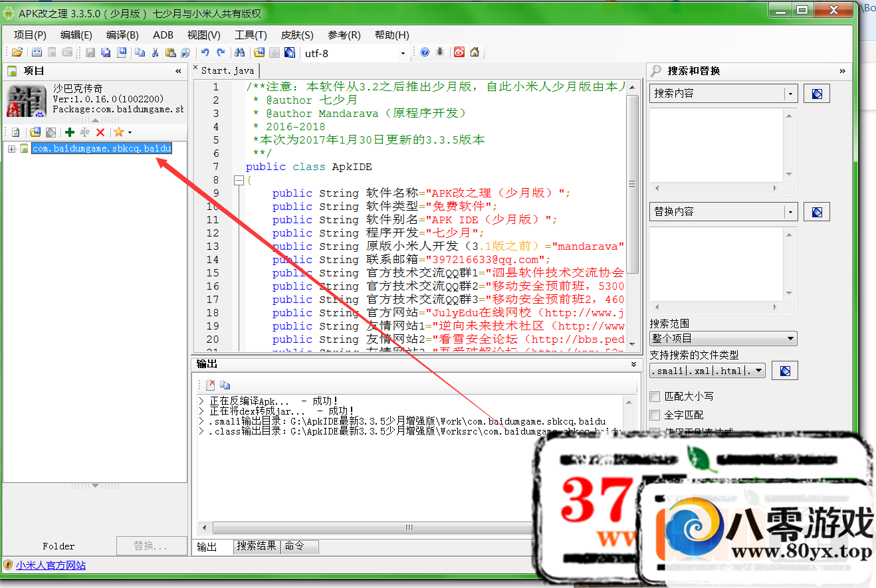Click the save all icon
The height and width of the screenshot is (588, 876).
pyautogui.click(x=106, y=52)
